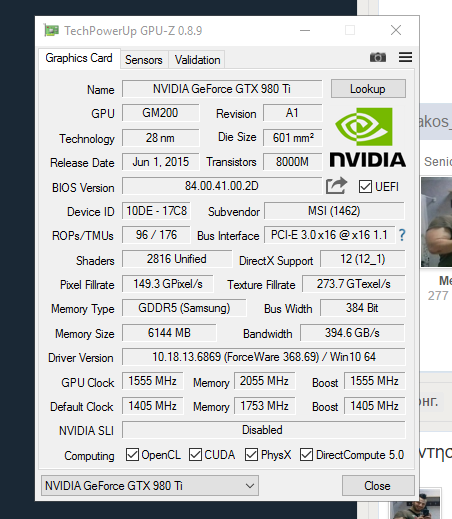452x519 pixels.
Task: Click the Die Size field 601 mm²
Action: (x=293, y=138)
